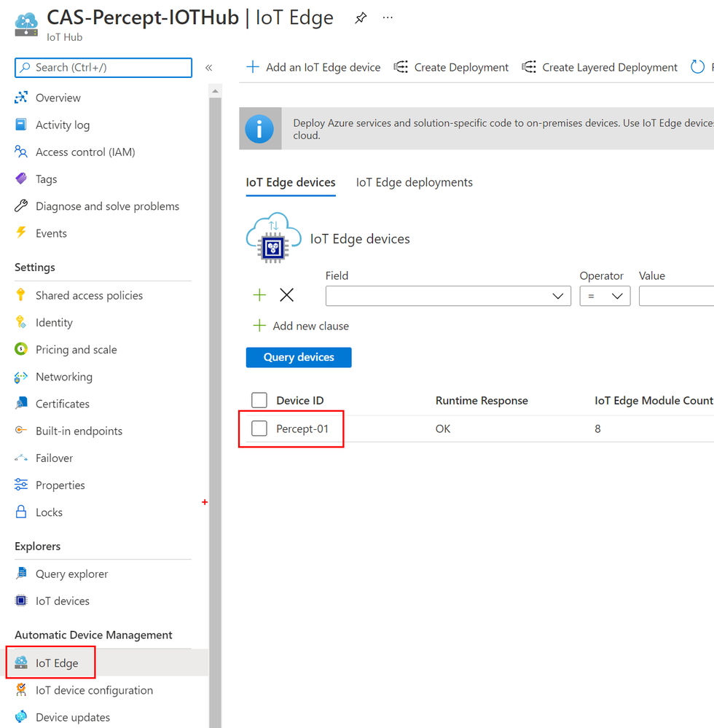This screenshot has height=728, width=714.
Task: Click the Pricing and scale icon
Action: pos(21,348)
